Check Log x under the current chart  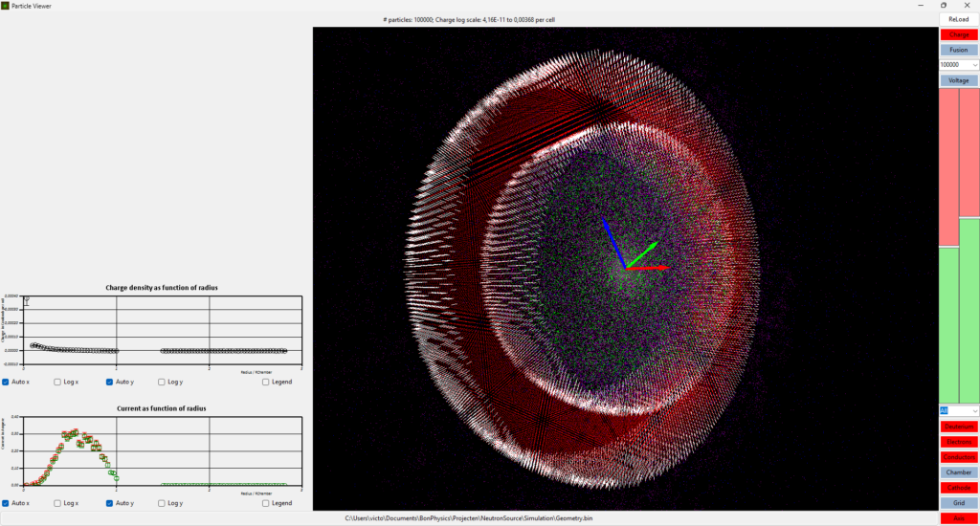[x=58, y=503]
